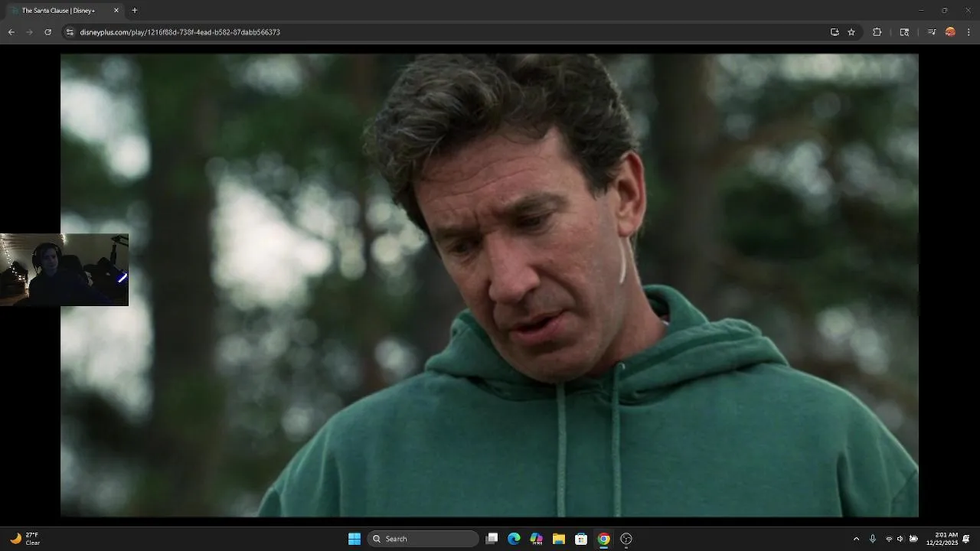Open Task View from the taskbar
Screen dimensions: 980x551
click(x=492, y=539)
